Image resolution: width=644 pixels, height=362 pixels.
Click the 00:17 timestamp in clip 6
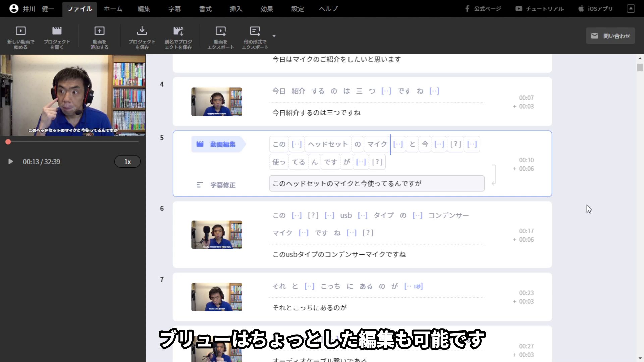pos(526,231)
